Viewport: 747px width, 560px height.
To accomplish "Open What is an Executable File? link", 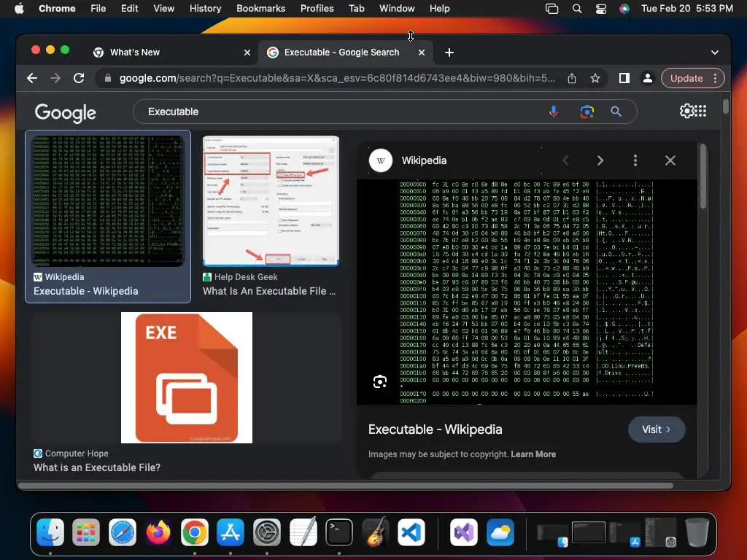I will [97, 467].
